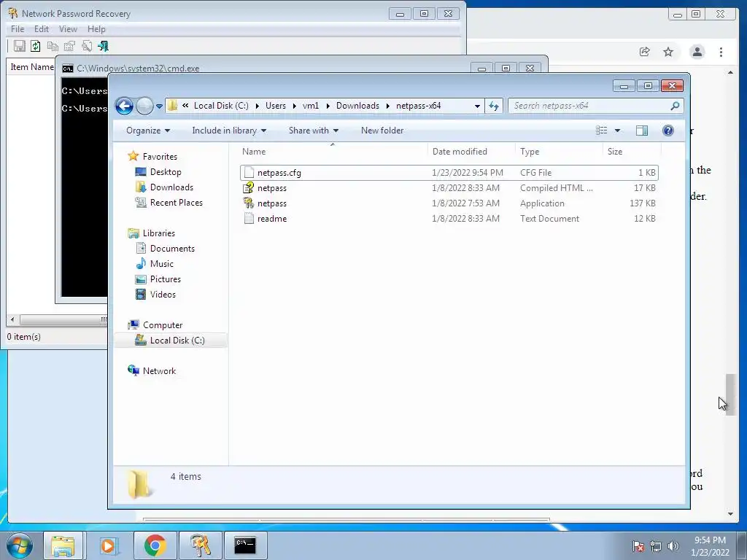
Task: Click the Change your view icon
Action: (x=602, y=131)
